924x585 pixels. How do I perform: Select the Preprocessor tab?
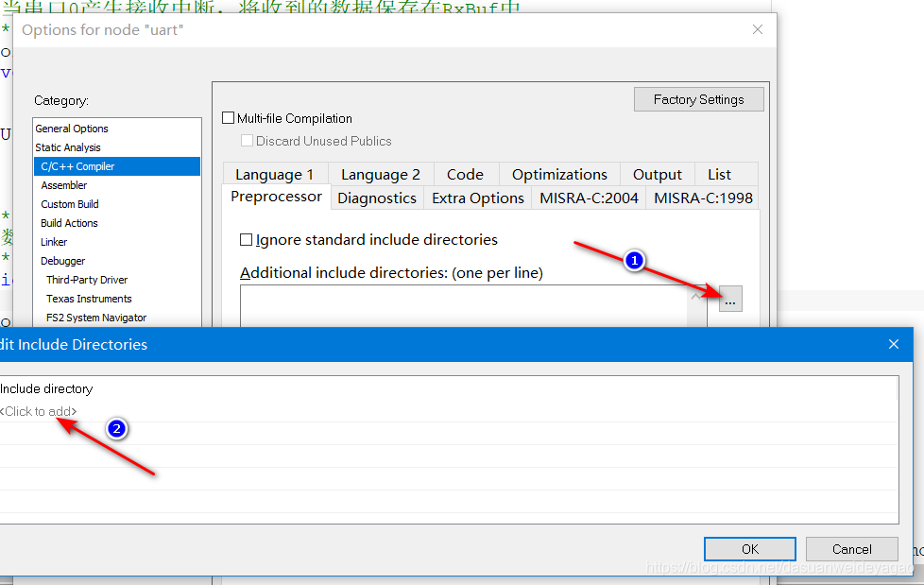coord(277,197)
